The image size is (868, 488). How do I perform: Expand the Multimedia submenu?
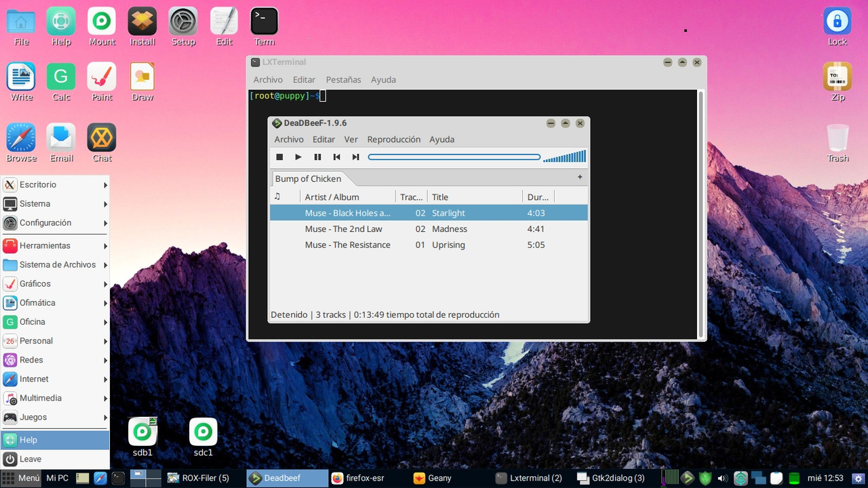pyautogui.click(x=55, y=399)
